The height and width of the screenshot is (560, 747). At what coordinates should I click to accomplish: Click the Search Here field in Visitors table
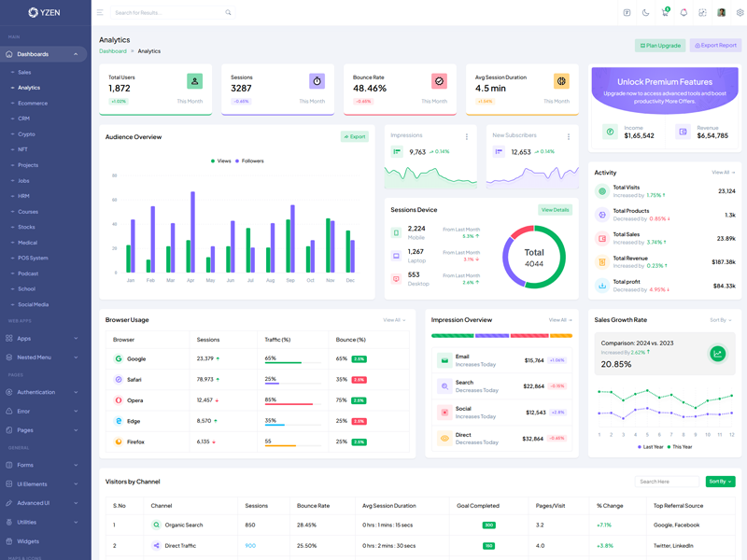[x=667, y=482]
